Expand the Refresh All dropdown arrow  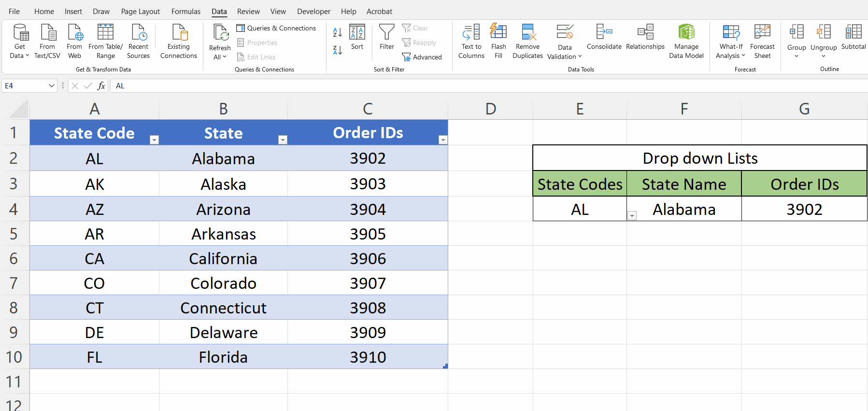click(x=224, y=57)
